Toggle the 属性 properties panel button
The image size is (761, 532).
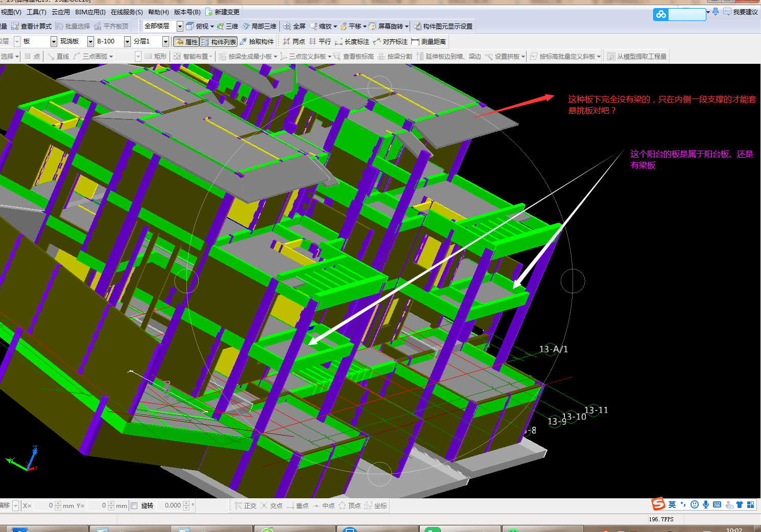(x=186, y=42)
